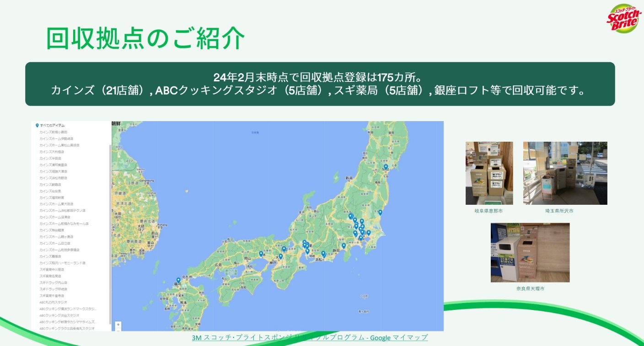Select カインズホーム東大阪店 in the list
The image size is (644, 346).
click(x=56, y=204)
